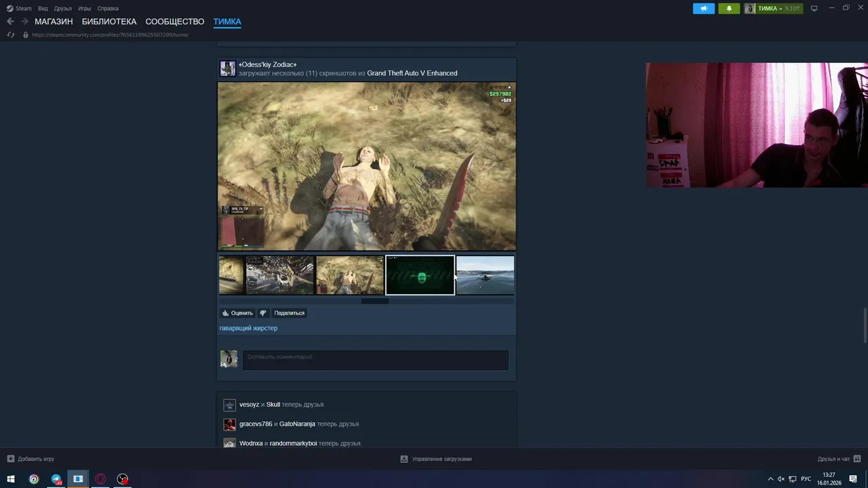Select the water scene screenshot thumbnail
The width and height of the screenshot is (868, 488).
click(x=485, y=275)
